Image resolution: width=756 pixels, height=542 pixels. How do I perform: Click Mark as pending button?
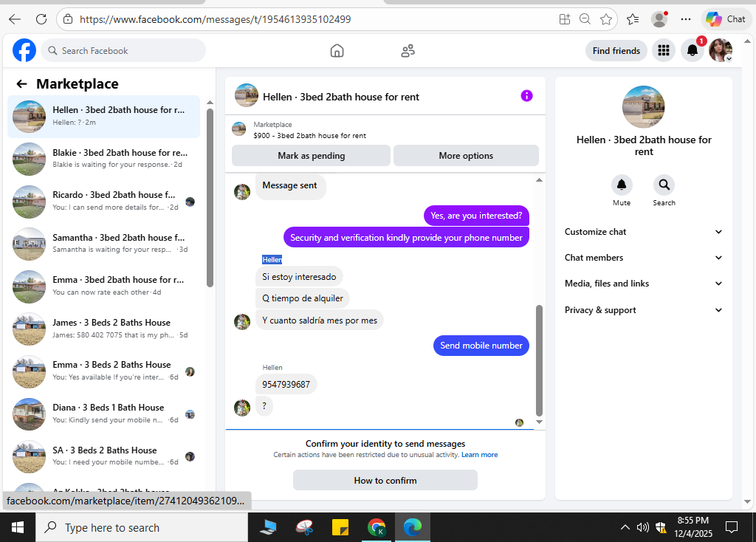tap(311, 156)
